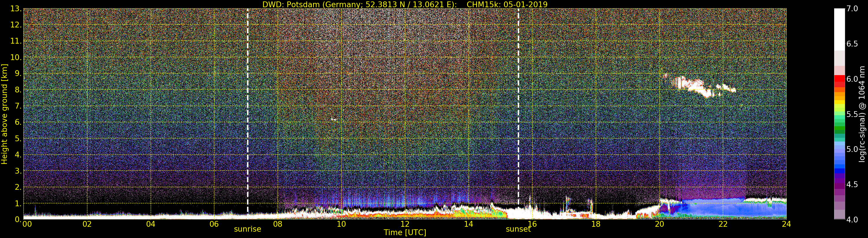Click the height axis tick '9.'
The height and width of the screenshot is (238, 868).
pos(18,73)
